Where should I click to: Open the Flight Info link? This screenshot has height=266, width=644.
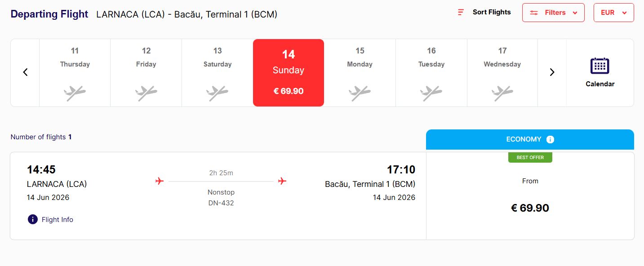[x=57, y=219]
